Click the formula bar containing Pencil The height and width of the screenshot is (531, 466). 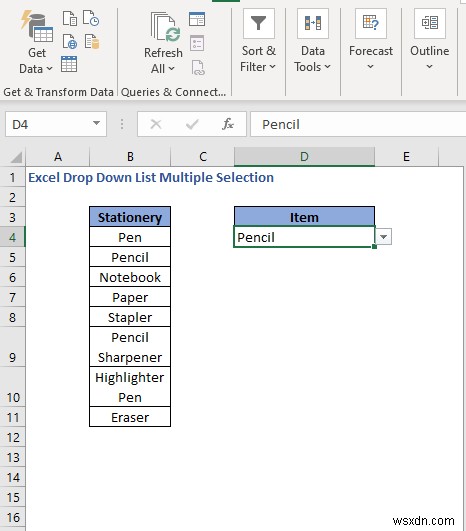point(358,124)
